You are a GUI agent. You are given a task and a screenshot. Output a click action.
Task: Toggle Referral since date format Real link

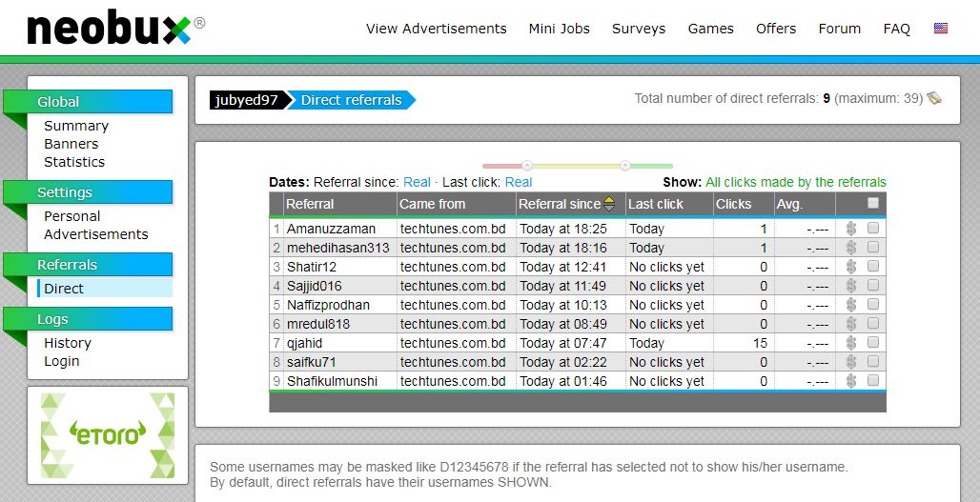pyautogui.click(x=417, y=182)
